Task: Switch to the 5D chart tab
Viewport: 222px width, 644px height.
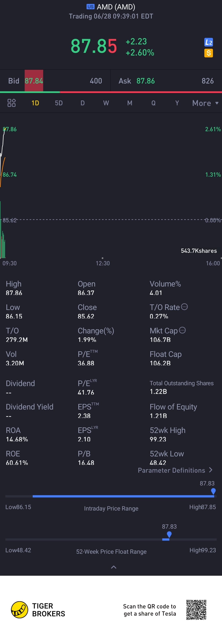Action: tap(59, 103)
